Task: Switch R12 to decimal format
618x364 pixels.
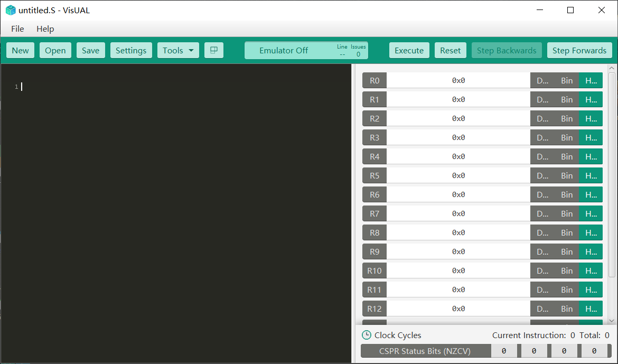Action: 542,309
